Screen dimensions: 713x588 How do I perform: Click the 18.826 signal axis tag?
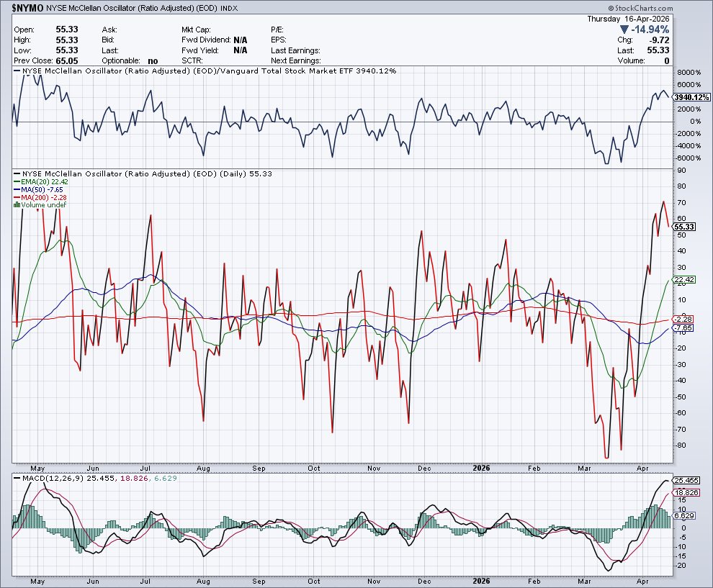pos(686,492)
